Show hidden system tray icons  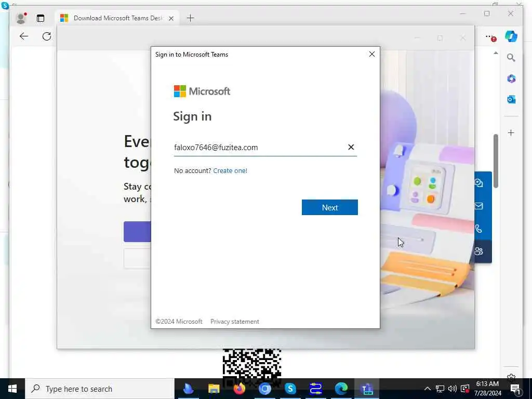click(428, 389)
